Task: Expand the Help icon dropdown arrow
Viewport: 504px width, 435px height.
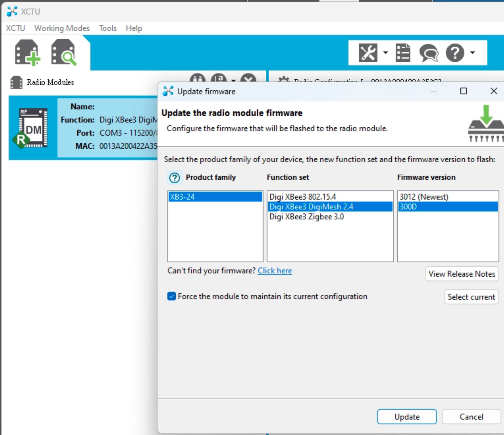Action: pyautogui.click(x=472, y=53)
